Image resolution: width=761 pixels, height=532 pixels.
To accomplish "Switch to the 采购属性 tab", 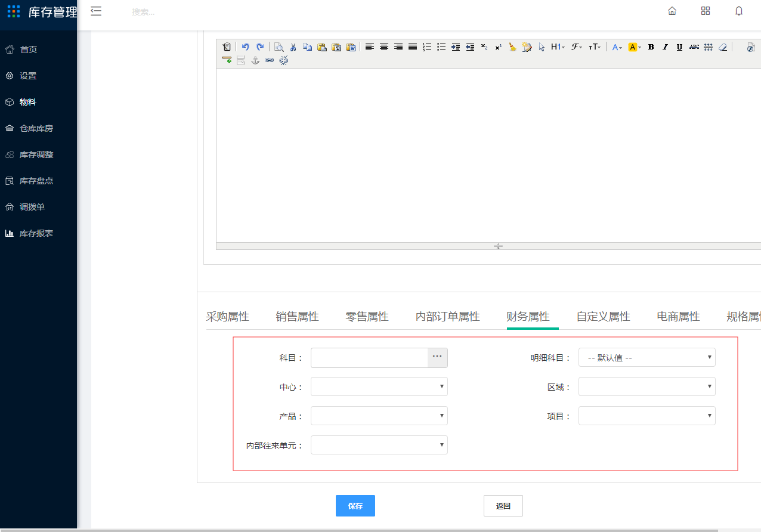I will pos(227,317).
